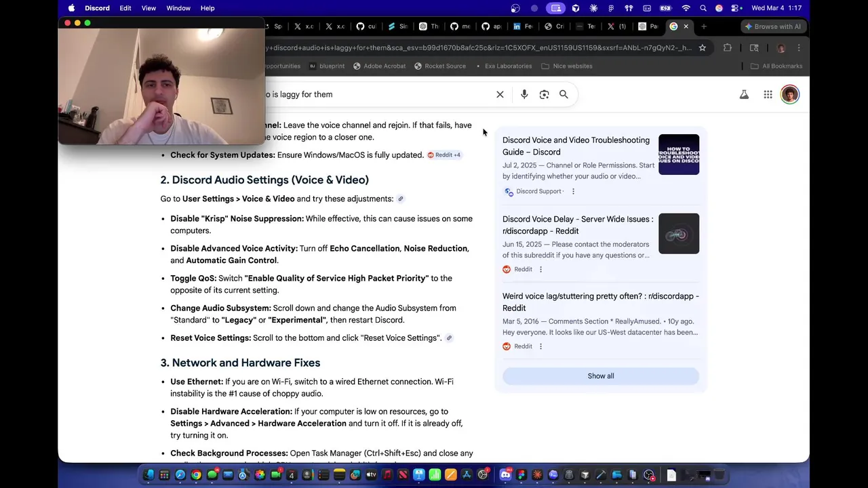Open Chrome extensions puzzle icon
Viewport: 868px width, 488px height.
pos(728,48)
